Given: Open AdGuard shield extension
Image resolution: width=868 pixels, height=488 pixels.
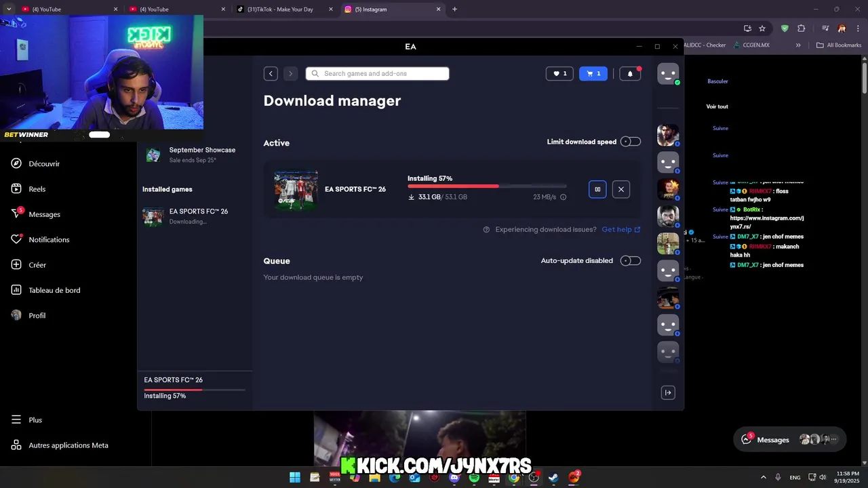Looking at the screenshot, I should coord(785,28).
